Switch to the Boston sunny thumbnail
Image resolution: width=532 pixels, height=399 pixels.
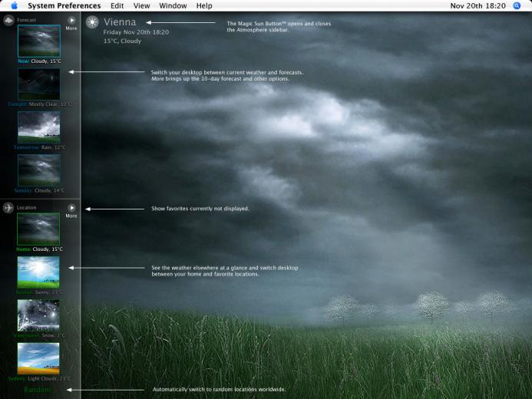click(x=38, y=272)
